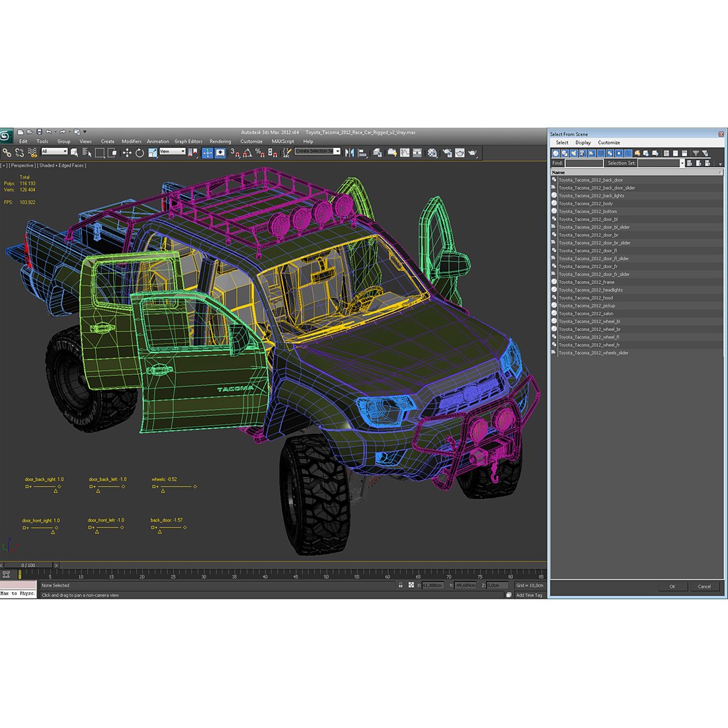Toggle the Percent Snap button
Screen dimensions: 728x728
[x=260, y=152]
